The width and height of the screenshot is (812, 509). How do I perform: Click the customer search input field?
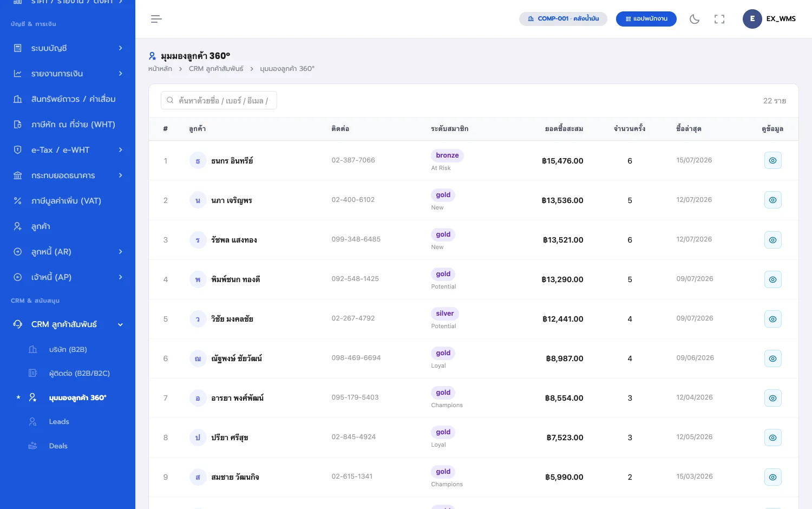pos(219,100)
